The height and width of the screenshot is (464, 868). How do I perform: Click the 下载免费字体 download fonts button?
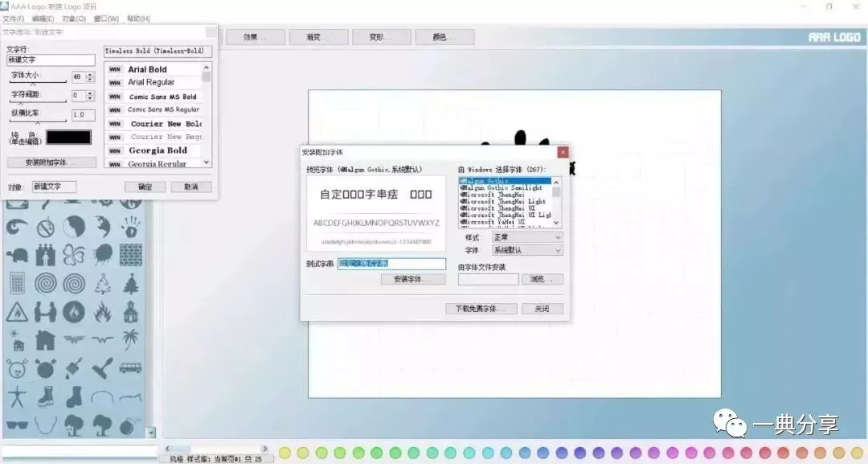pos(481,309)
